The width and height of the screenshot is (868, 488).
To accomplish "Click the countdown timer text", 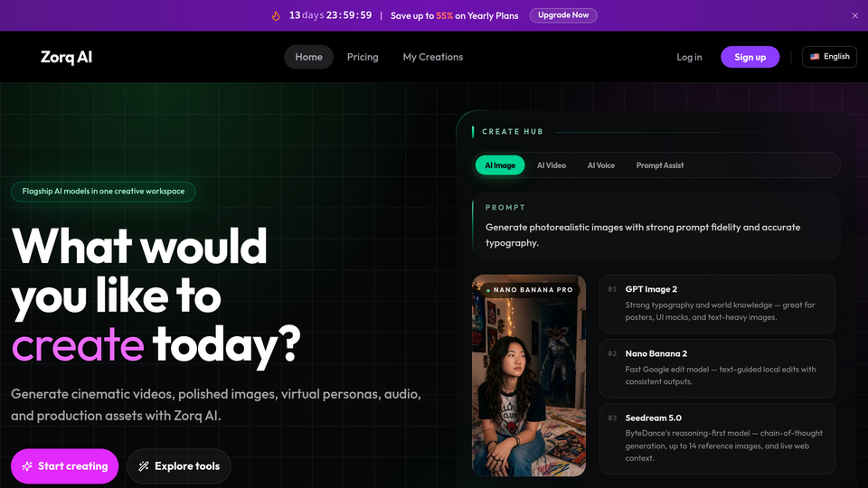I will pos(331,15).
